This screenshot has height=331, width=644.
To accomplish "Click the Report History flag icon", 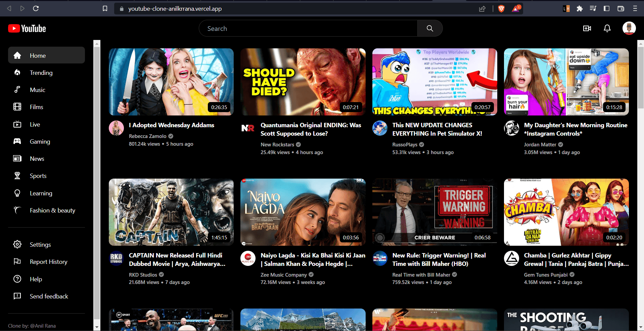I will tap(17, 262).
